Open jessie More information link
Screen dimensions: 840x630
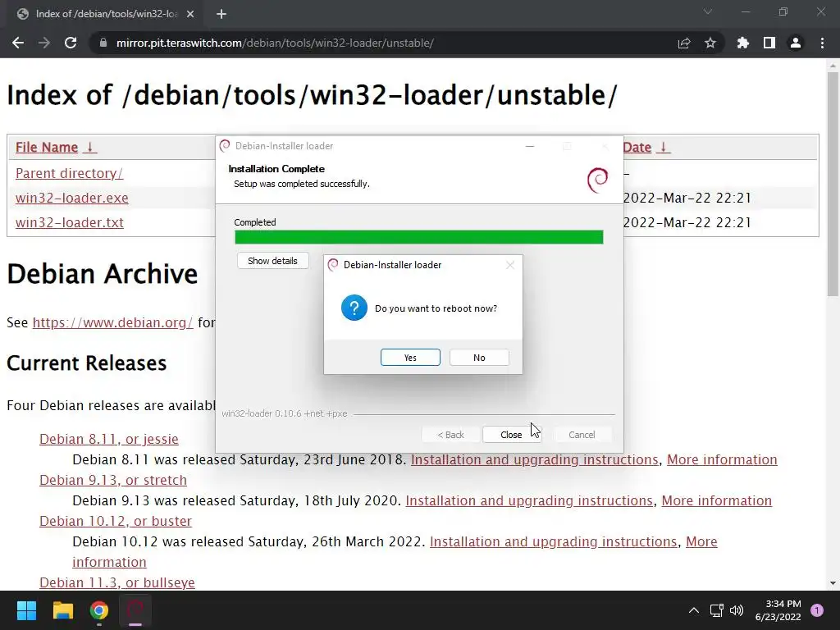(722, 459)
